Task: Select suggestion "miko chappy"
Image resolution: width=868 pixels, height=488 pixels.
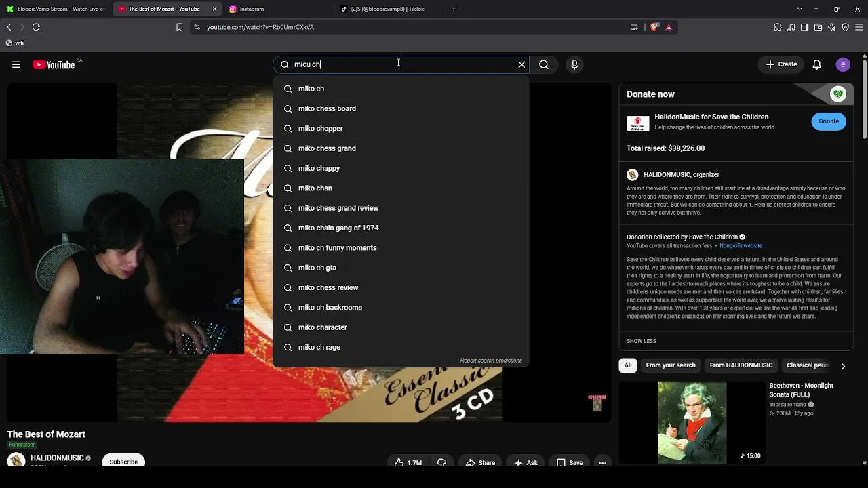Action: [401, 168]
